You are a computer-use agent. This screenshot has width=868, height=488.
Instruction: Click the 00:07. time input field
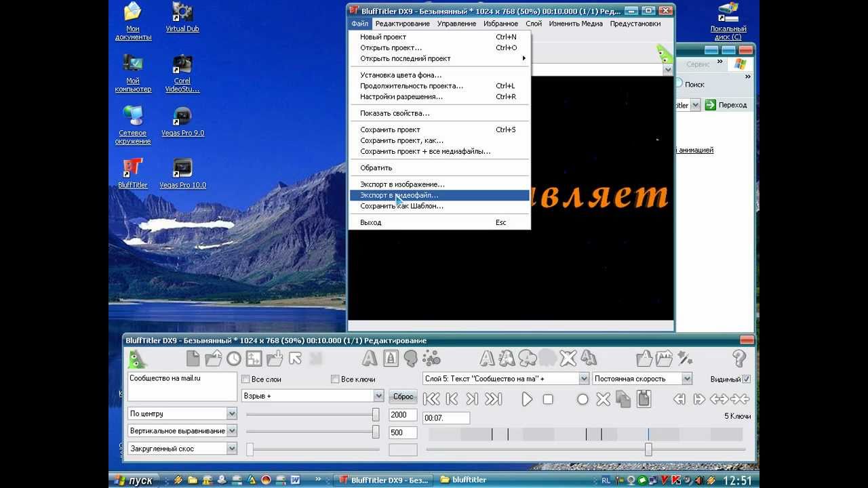tap(446, 418)
